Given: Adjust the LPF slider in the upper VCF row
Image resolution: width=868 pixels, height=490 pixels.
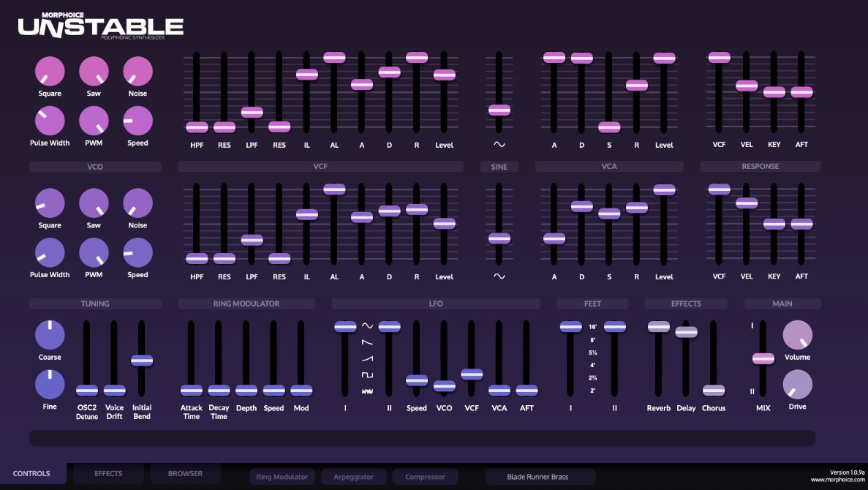Looking at the screenshot, I should tap(252, 112).
